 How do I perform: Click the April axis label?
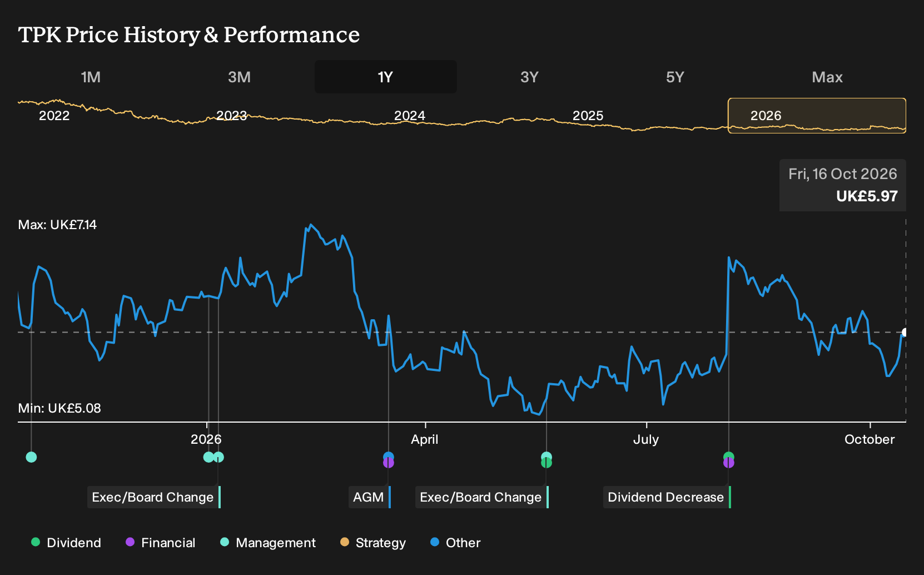click(425, 439)
